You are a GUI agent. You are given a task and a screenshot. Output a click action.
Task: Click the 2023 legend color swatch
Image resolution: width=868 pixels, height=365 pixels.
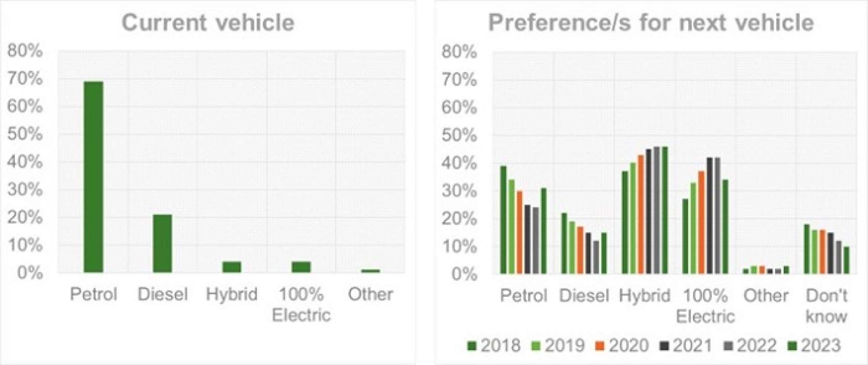pos(792,346)
